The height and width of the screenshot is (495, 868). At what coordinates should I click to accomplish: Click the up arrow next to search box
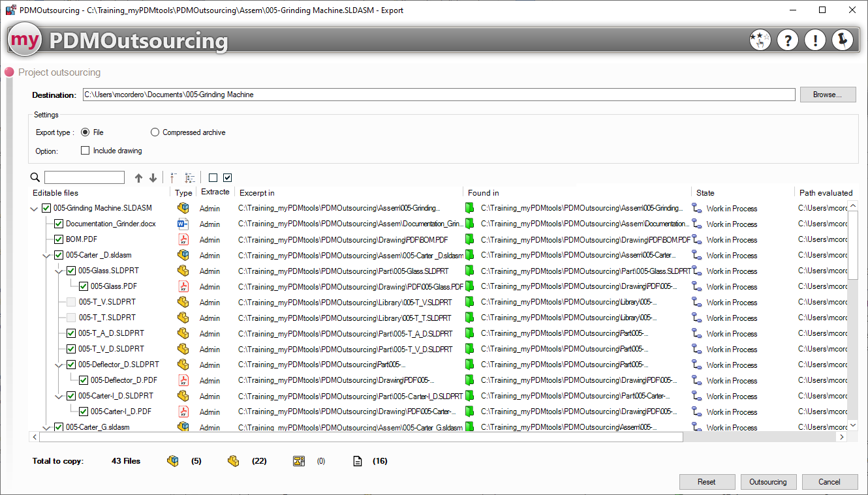coord(138,178)
